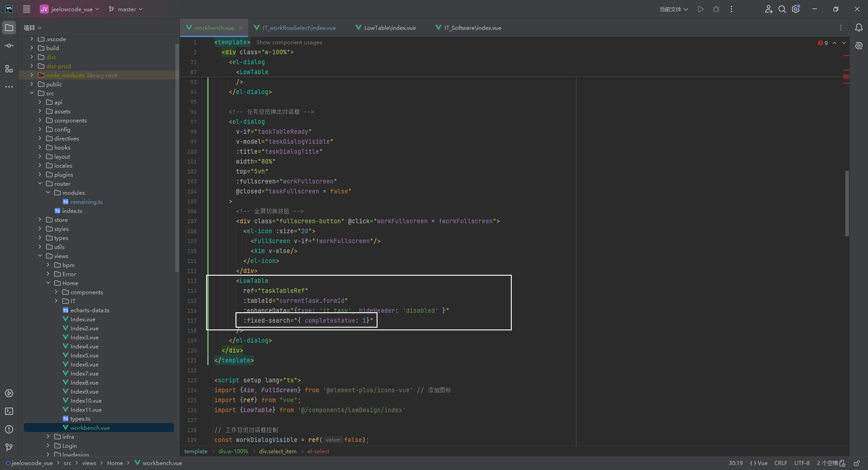Screen dimensions: 868x470
Task: Toggle read-only lock in status bar
Action: (856, 463)
